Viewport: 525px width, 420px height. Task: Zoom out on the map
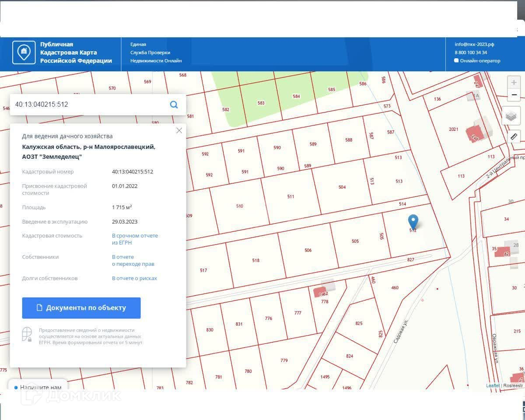(x=514, y=95)
